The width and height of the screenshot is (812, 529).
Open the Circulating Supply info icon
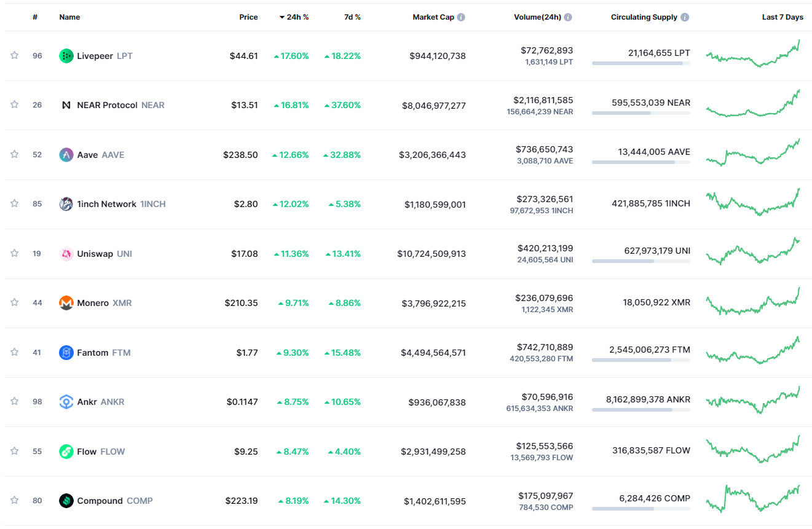685,17
